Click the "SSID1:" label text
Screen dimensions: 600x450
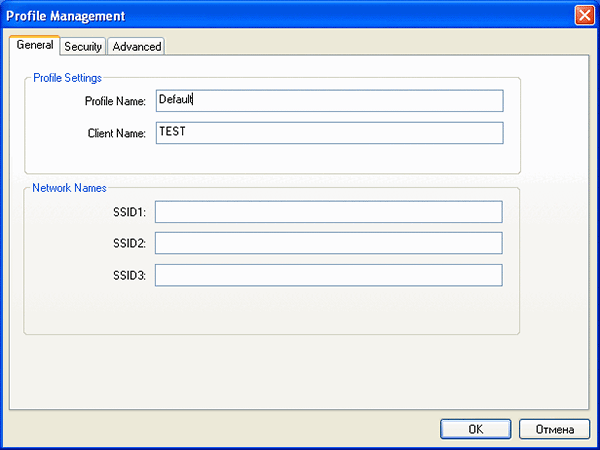click(130, 212)
